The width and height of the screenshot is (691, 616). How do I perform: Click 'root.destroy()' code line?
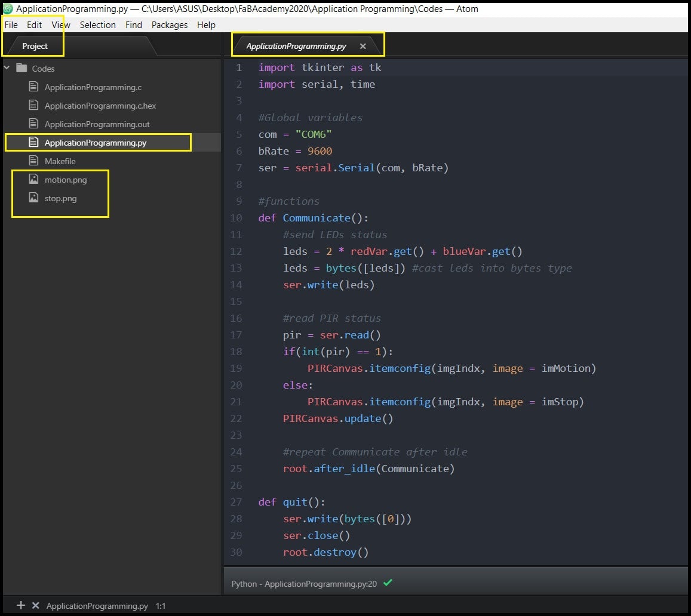pyautogui.click(x=325, y=552)
